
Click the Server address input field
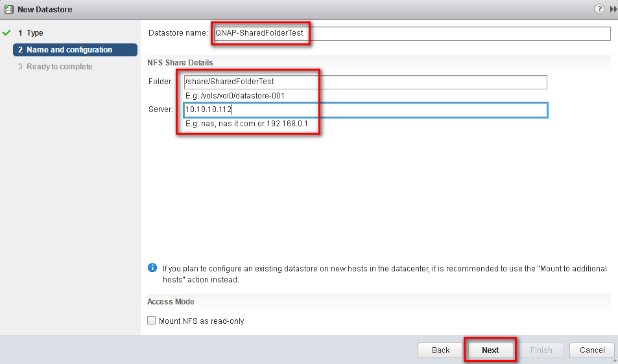[x=365, y=110]
